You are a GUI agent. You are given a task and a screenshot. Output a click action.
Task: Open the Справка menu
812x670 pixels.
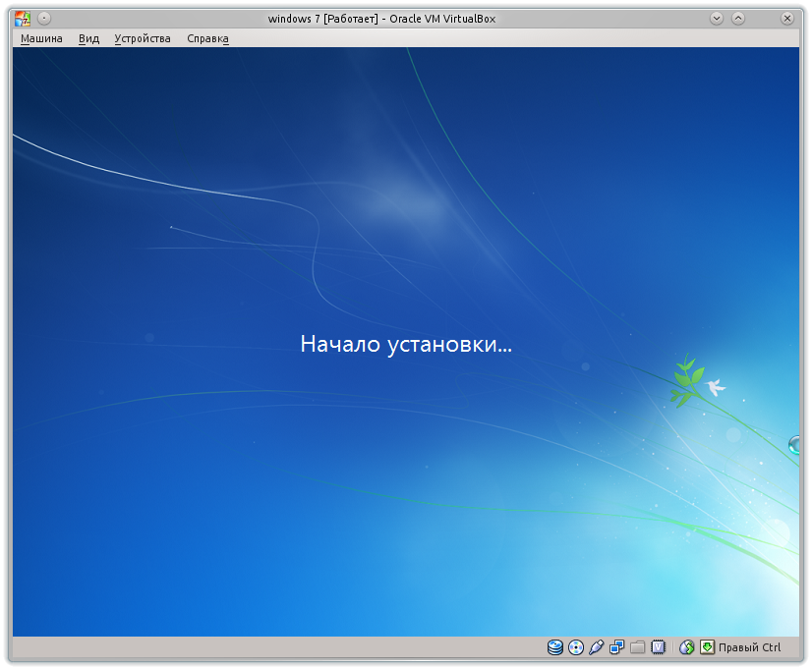[206, 37]
